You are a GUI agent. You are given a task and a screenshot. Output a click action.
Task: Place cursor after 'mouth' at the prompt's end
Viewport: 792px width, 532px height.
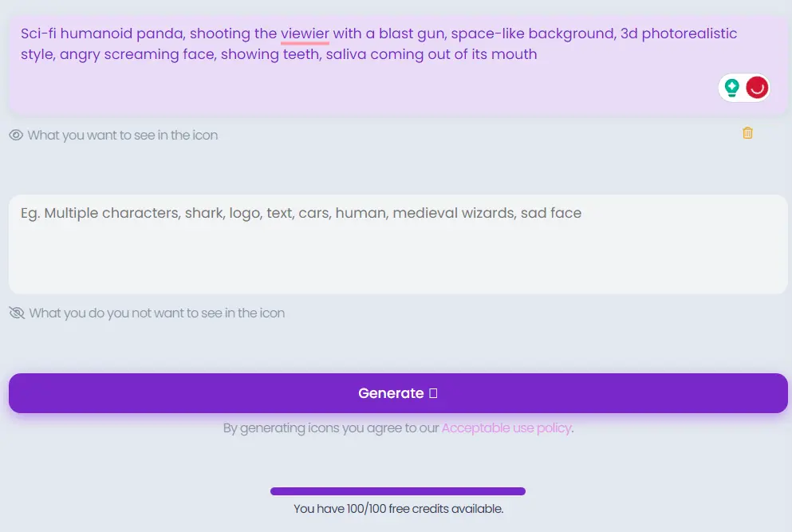[x=538, y=54]
